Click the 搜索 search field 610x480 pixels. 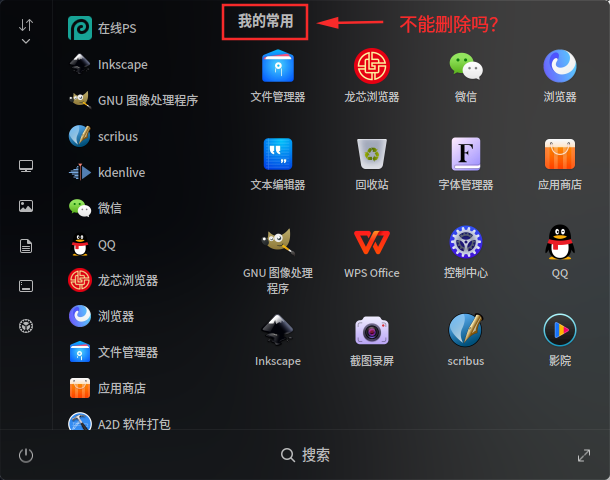(305, 455)
